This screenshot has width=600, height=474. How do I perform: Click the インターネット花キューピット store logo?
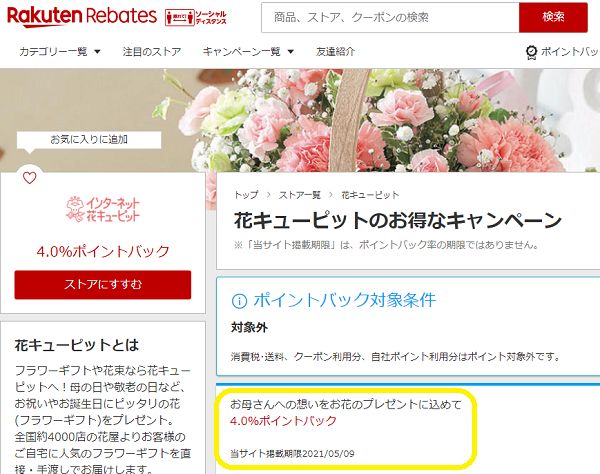tap(103, 209)
